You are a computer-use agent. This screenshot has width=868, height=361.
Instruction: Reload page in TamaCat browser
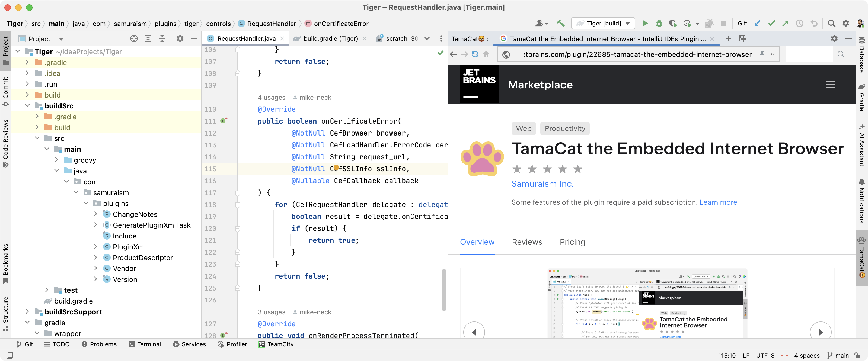click(x=475, y=54)
